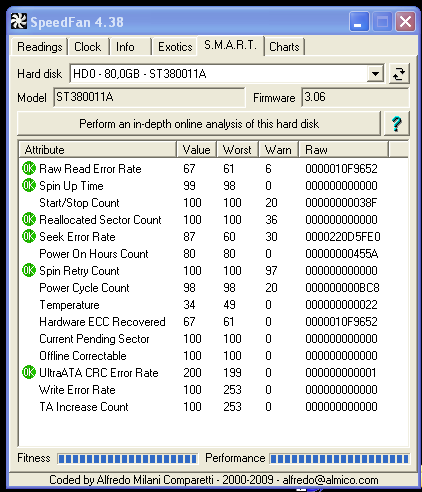Select the Power On Hours Count row

pos(213,254)
